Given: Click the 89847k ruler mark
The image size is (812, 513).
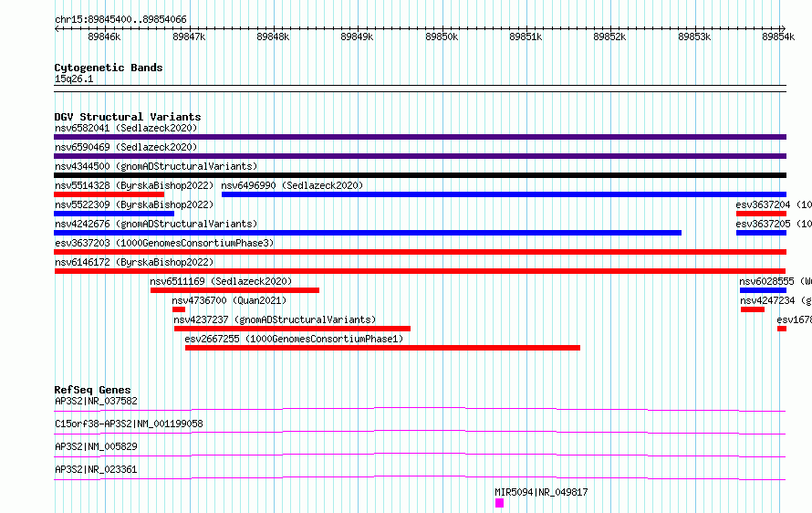Looking at the screenshot, I should [x=189, y=37].
